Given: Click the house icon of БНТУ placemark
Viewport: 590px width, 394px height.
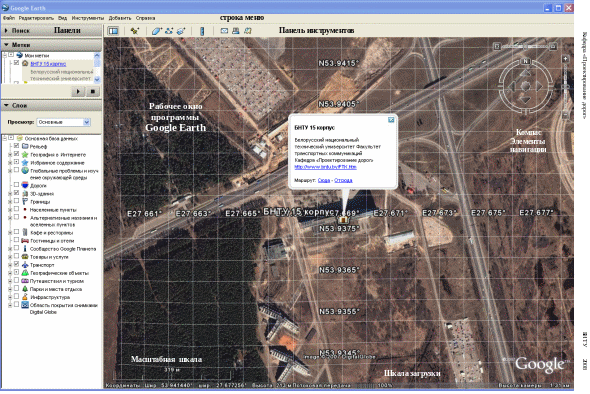Looking at the screenshot, I should point(25,64).
